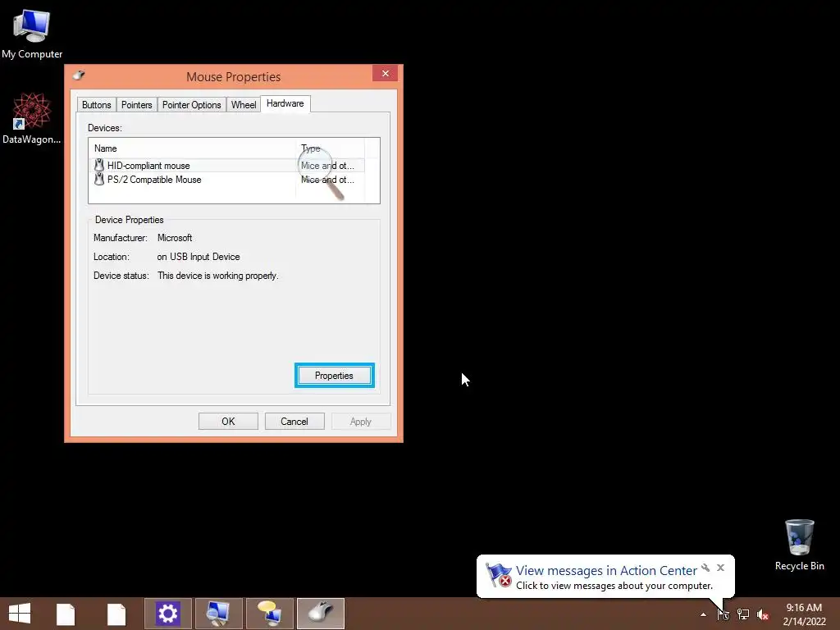Confirm with the OK button
Image resolution: width=840 pixels, height=630 pixels.
[x=228, y=421]
